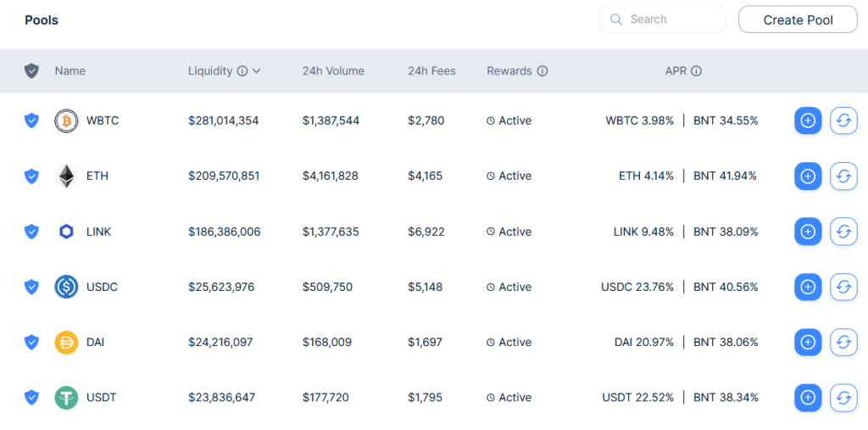Screen dimensions: 868x430
Task: Click 24h volume value $1,377,635
Action: point(331,232)
